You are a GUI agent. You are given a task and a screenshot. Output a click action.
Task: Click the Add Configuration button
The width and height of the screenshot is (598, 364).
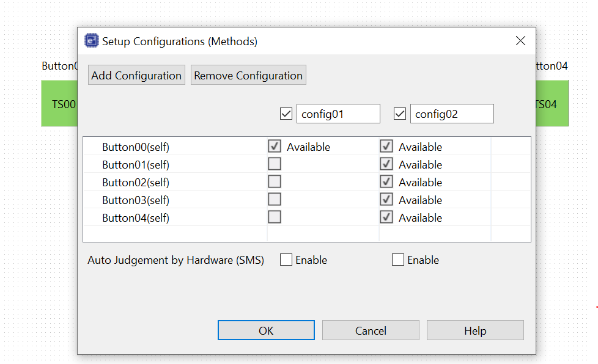(x=136, y=76)
